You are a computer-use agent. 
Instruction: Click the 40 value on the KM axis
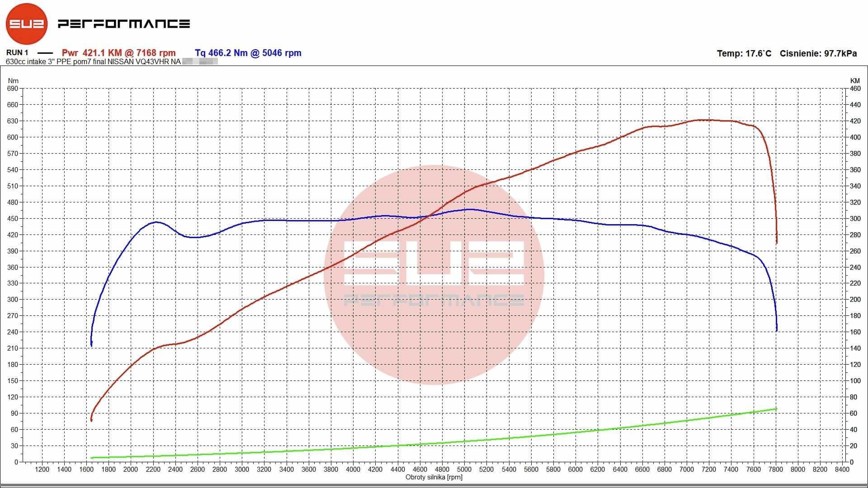pyautogui.click(x=854, y=430)
